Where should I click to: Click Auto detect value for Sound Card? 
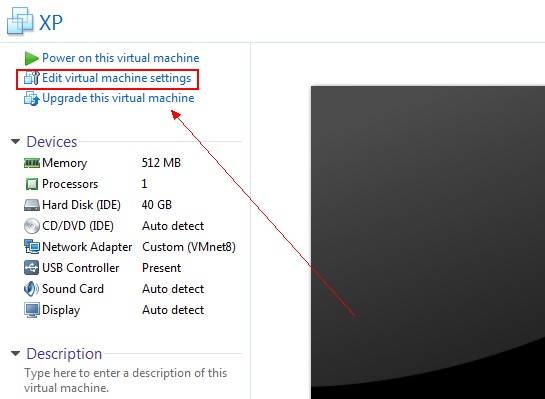173,289
